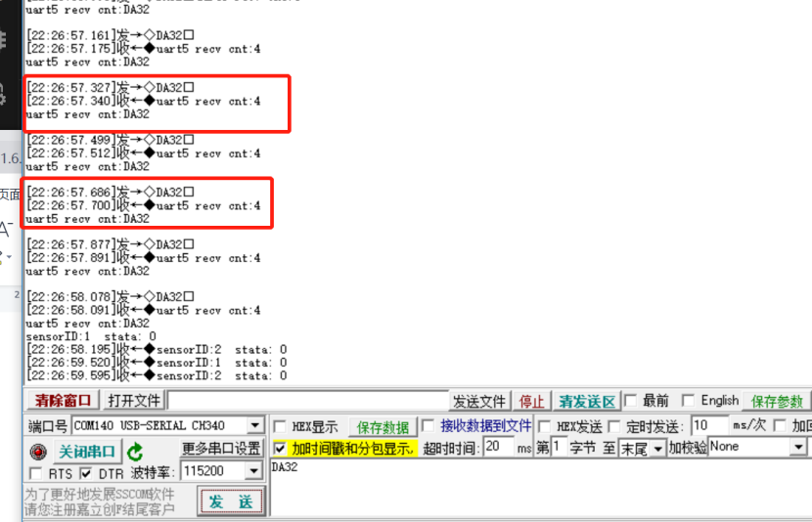Click log line with timestamp 22:26:59.595
812x522 pixels.
(x=157, y=375)
